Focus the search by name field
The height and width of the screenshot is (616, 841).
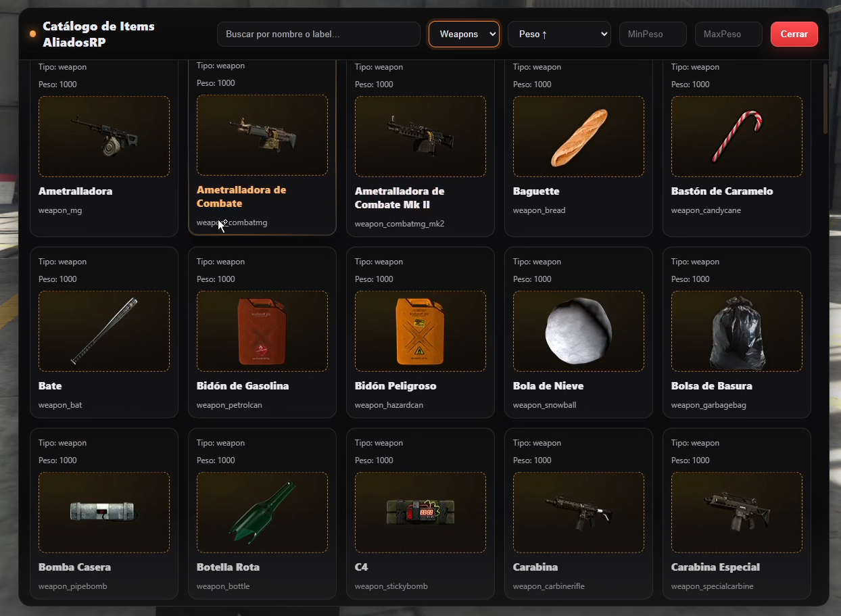tap(318, 34)
